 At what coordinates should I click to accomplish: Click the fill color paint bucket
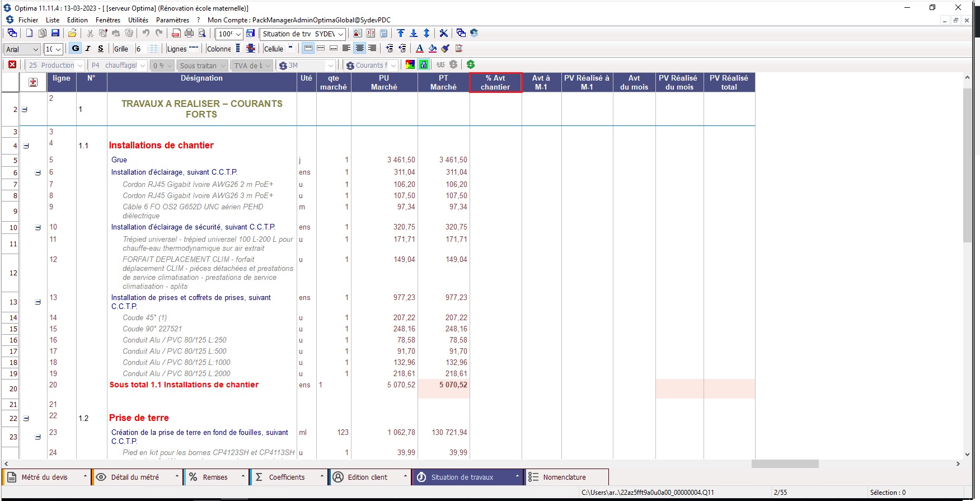click(432, 49)
